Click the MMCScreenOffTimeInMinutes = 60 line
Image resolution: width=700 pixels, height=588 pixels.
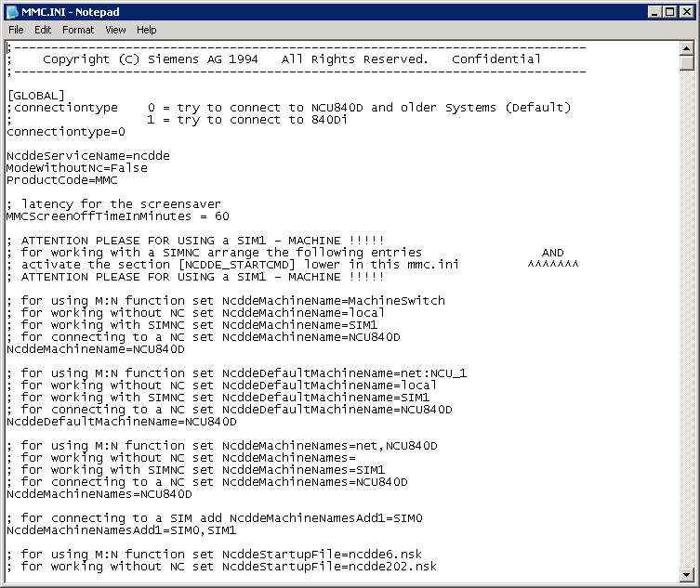(x=118, y=216)
